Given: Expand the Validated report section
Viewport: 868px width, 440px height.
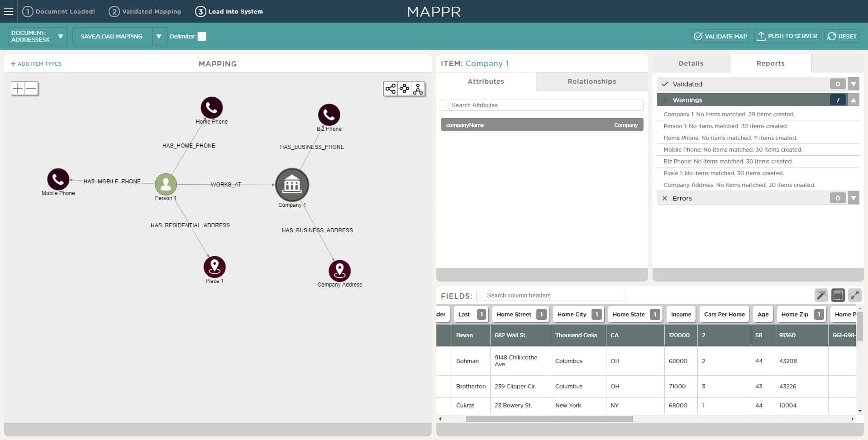Looking at the screenshot, I should pyautogui.click(x=854, y=84).
